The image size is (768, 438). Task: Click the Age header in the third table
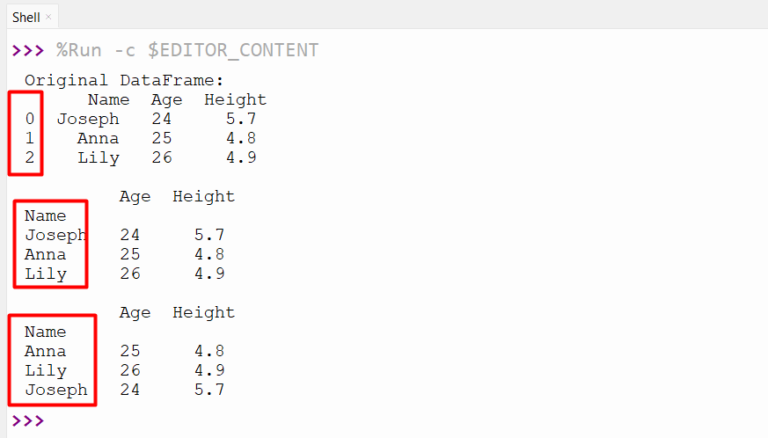point(135,312)
